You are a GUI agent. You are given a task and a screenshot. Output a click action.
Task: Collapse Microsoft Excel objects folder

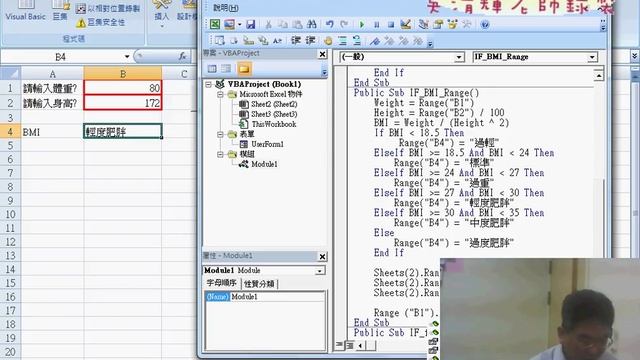pos(220,94)
